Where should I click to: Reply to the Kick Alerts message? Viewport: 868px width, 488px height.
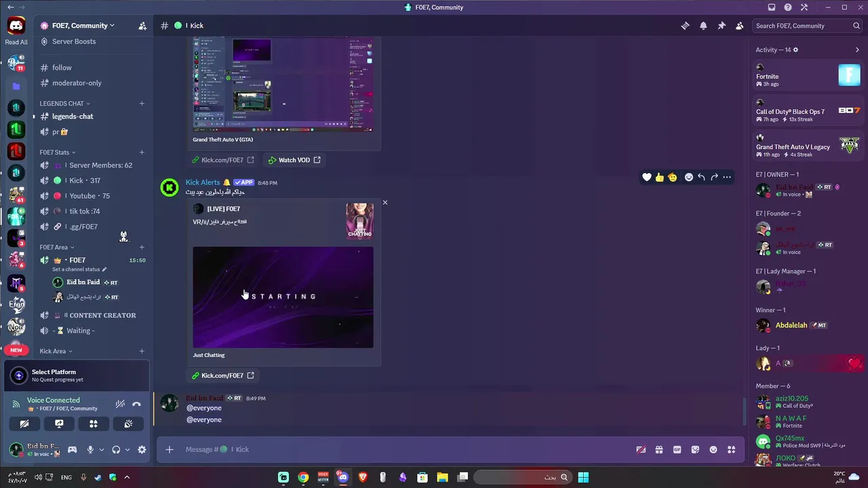click(x=701, y=178)
